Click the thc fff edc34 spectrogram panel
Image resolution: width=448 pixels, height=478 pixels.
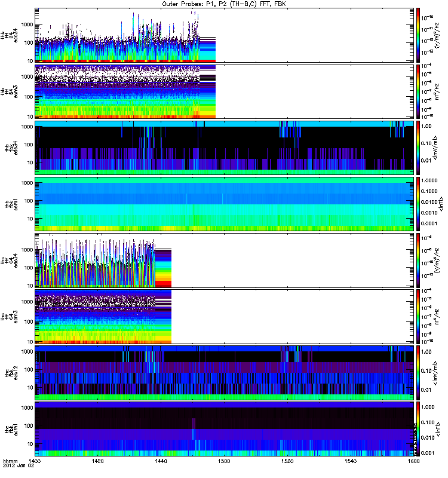pyautogui.click(x=225, y=261)
